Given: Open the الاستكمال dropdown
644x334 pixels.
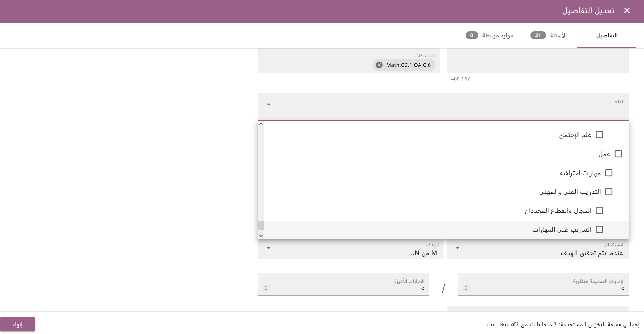Looking at the screenshot, I should 458,248.
